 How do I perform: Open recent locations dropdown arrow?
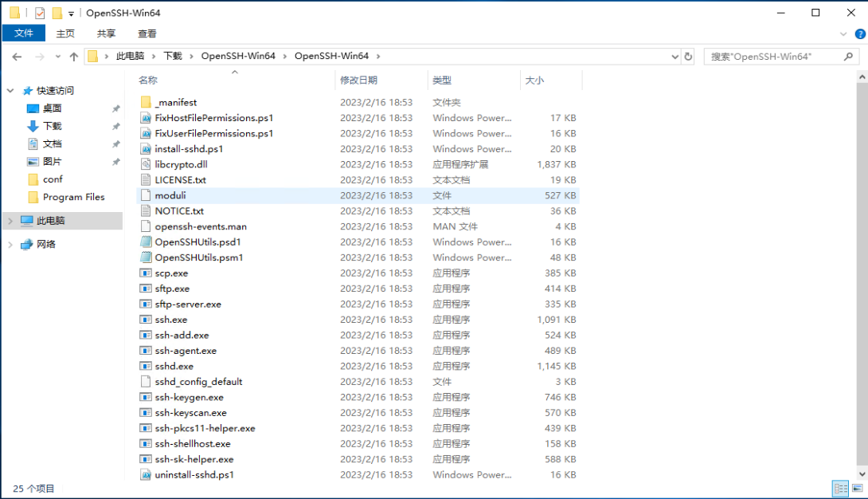57,57
